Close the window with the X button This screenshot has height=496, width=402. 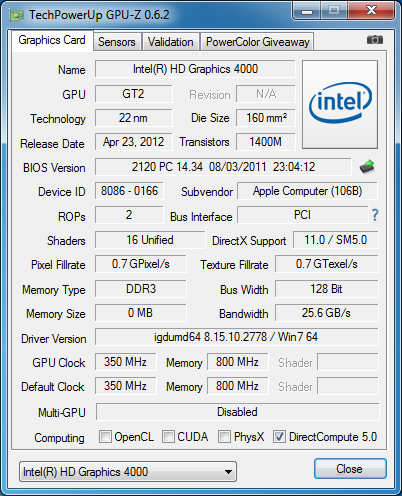click(x=371, y=11)
